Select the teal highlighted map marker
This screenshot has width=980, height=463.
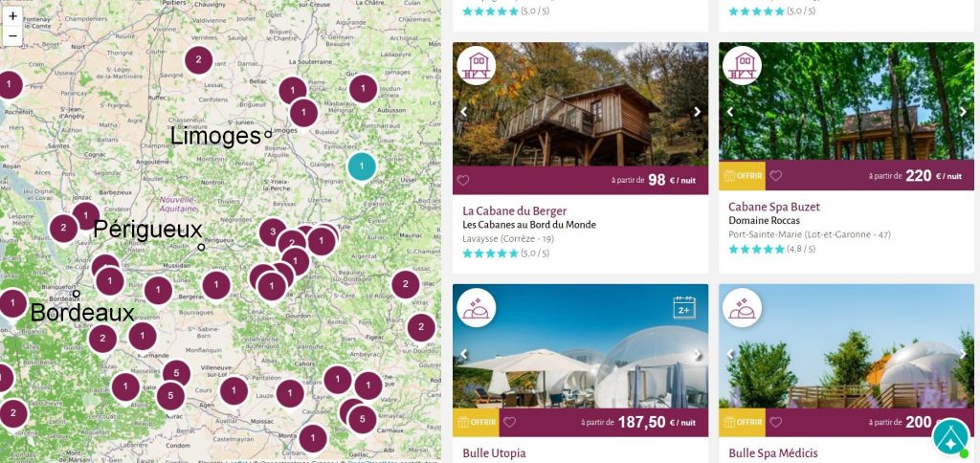click(x=362, y=166)
